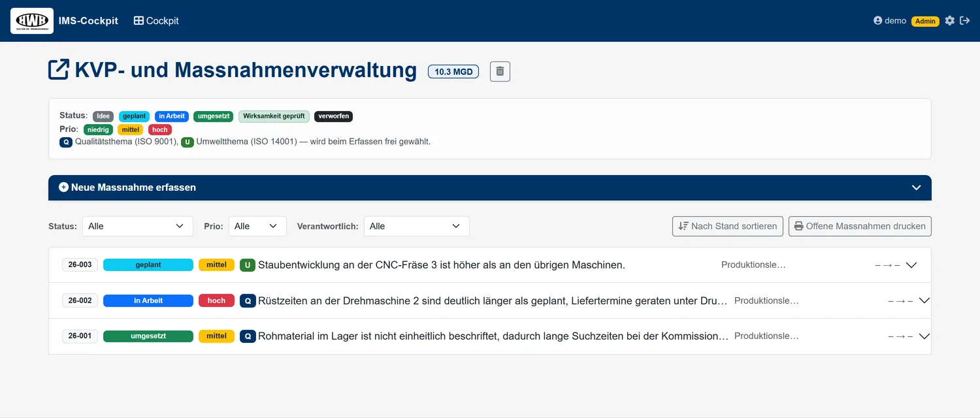
Task: Click the external-link icon beside page title
Action: 59,69
